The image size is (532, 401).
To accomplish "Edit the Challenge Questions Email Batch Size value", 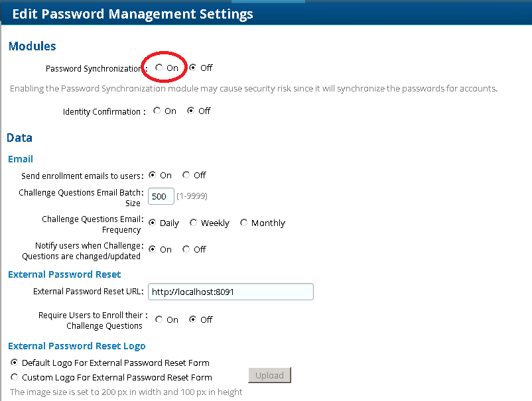I will pos(161,196).
